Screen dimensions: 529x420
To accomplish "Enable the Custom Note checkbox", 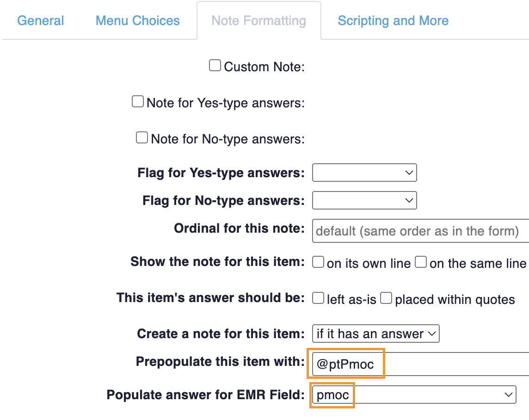I will point(215,66).
